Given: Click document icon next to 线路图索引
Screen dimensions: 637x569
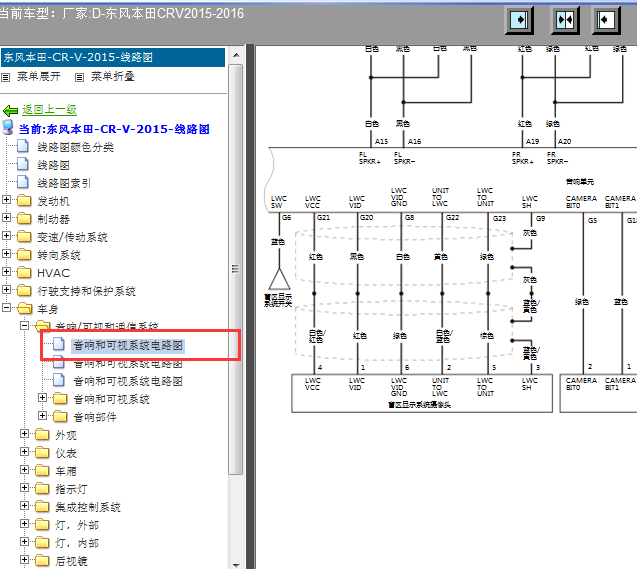Looking at the screenshot, I should pos(23,182).
